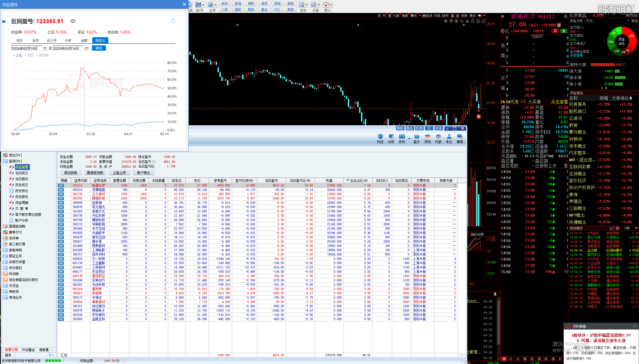Click the 板块 toolbar button

pos(225,4)
